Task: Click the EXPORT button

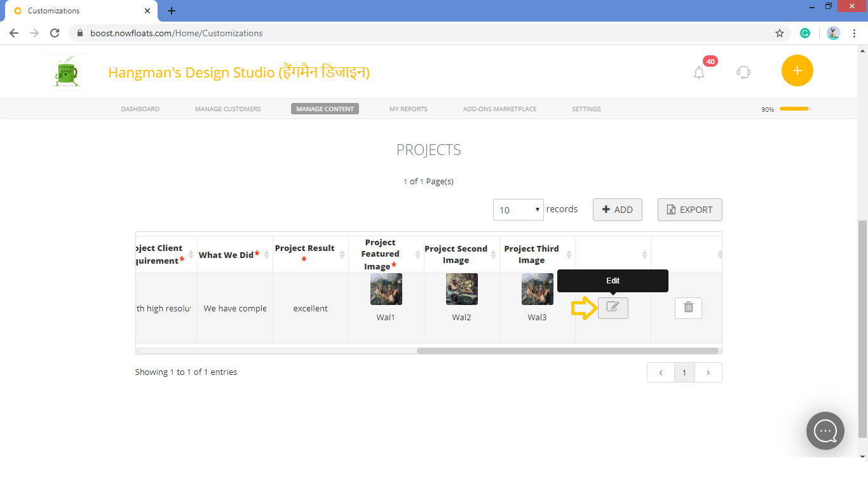Action: [x=689, y=209]
